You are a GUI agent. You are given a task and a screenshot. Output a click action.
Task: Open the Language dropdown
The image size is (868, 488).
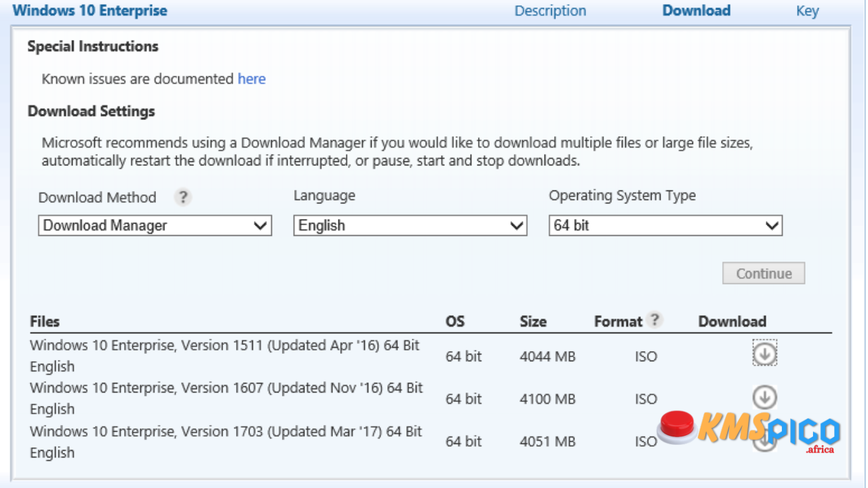click(x=410, y=226)
